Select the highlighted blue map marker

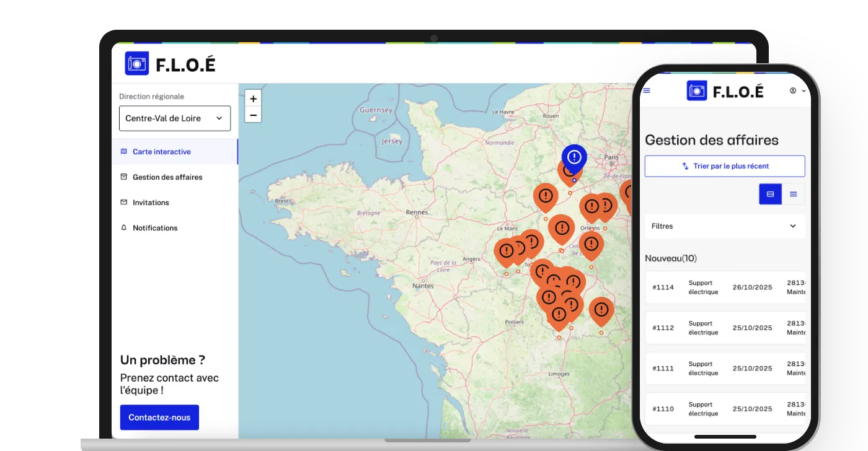(573, 158)
